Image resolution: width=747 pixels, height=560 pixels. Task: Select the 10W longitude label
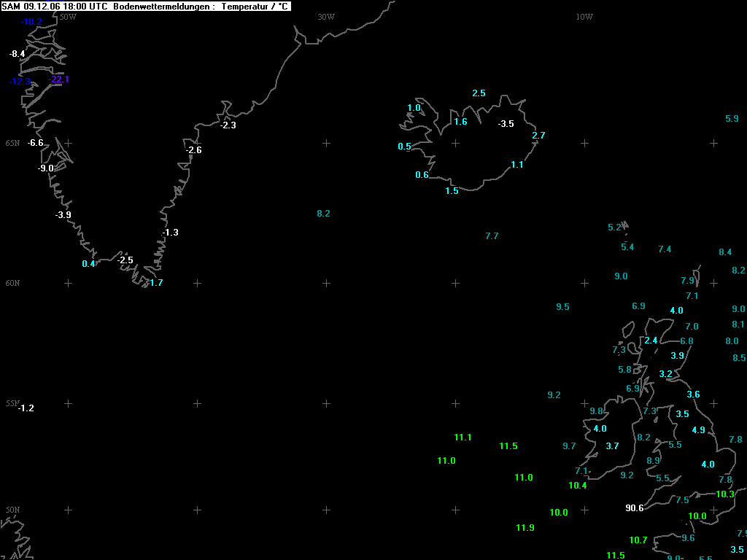coord(584,17)
